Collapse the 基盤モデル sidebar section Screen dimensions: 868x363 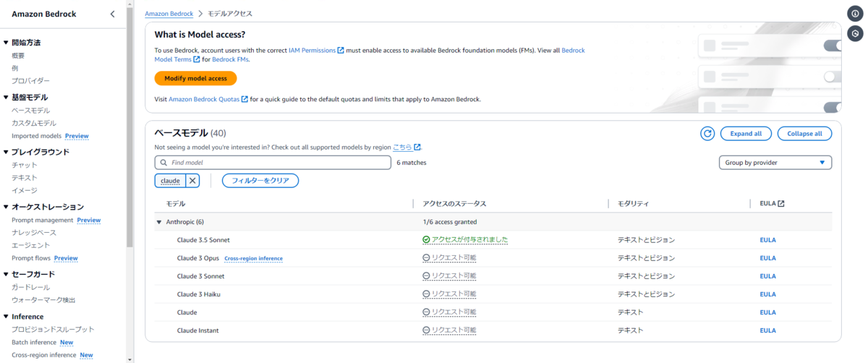6,97
